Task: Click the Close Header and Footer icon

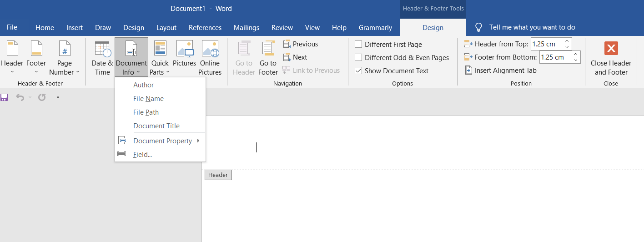Action: pyautogui.click(x=611, y=49)
